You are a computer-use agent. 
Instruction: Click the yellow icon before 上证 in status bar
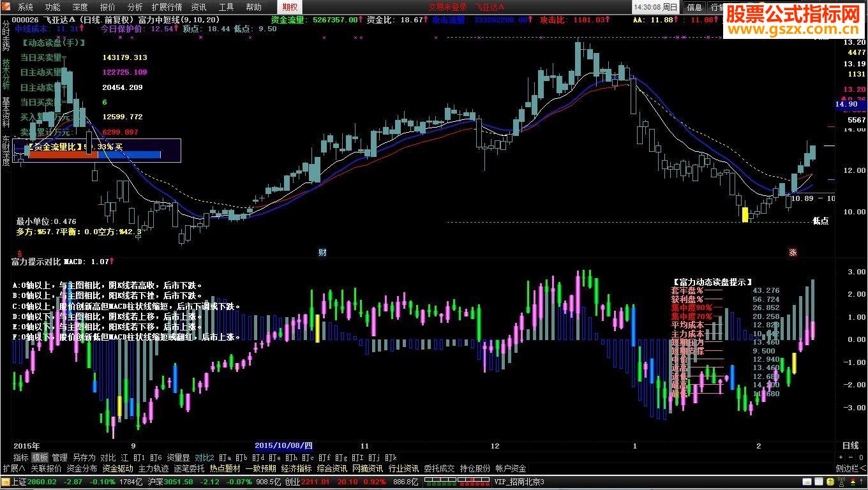(x=6, y=482)
